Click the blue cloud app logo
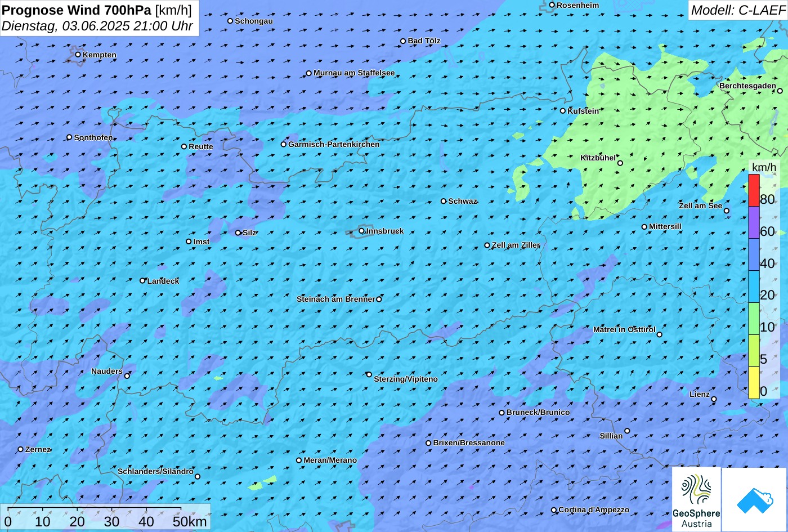The image size is (788, 532). [x=755, y=499]
